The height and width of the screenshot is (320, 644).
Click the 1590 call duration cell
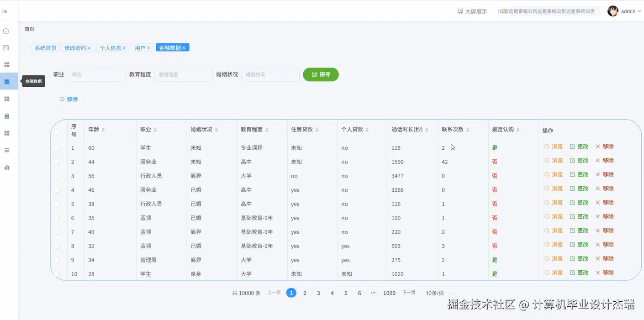click(x=397, y=162)
